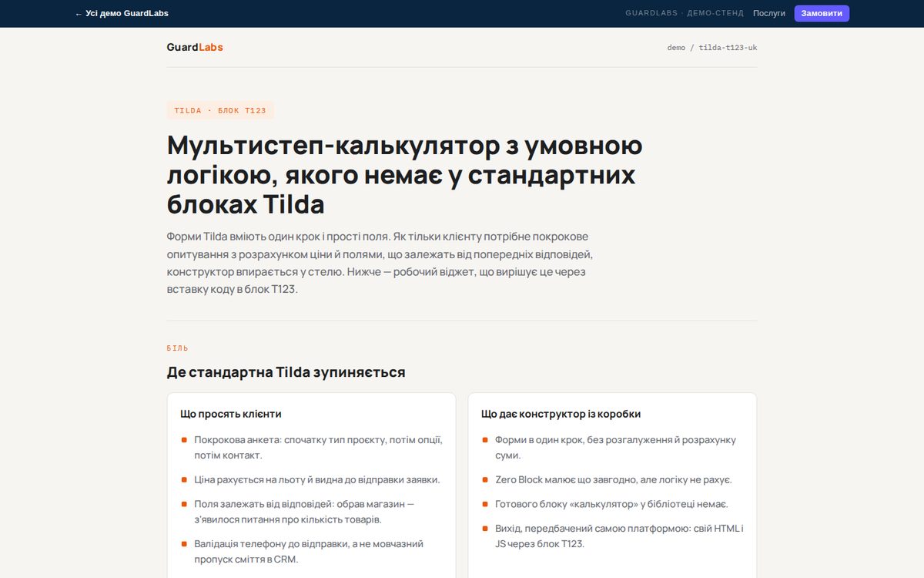Screen dimensions: 924x578
Task: Click the «Що просять клієнти» card title
Action: [231, 414]
